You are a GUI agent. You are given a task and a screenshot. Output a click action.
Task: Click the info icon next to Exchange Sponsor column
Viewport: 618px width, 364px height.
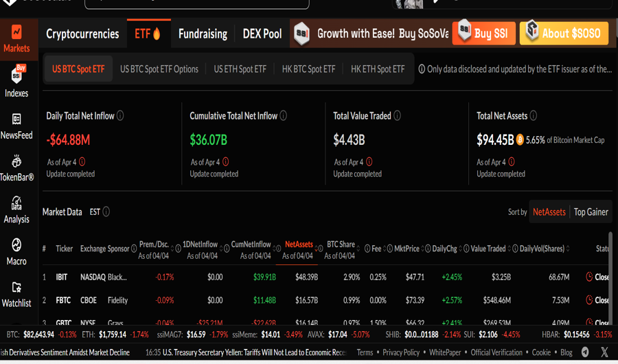point(134,249)
